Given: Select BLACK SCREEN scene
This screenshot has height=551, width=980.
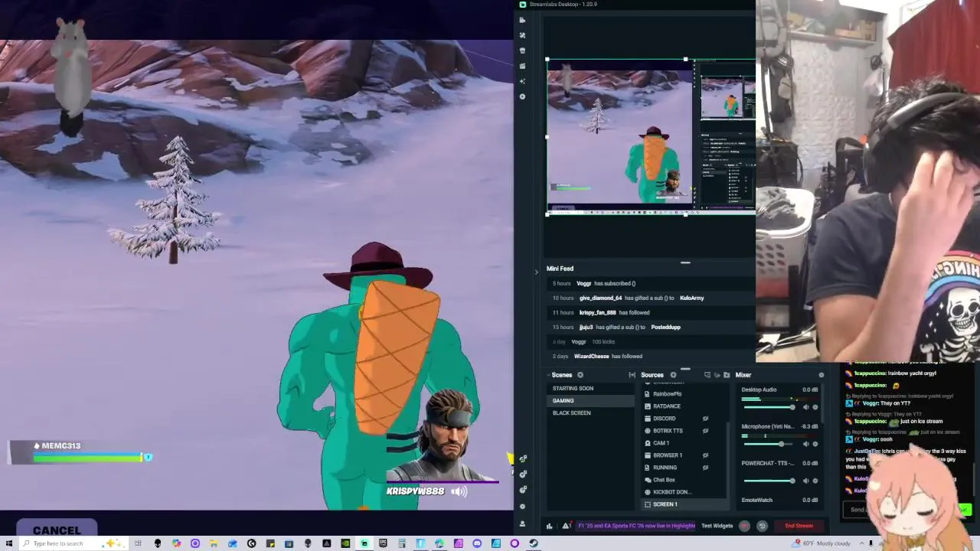Looking at the screenshot, I should [x=590, y=412].
